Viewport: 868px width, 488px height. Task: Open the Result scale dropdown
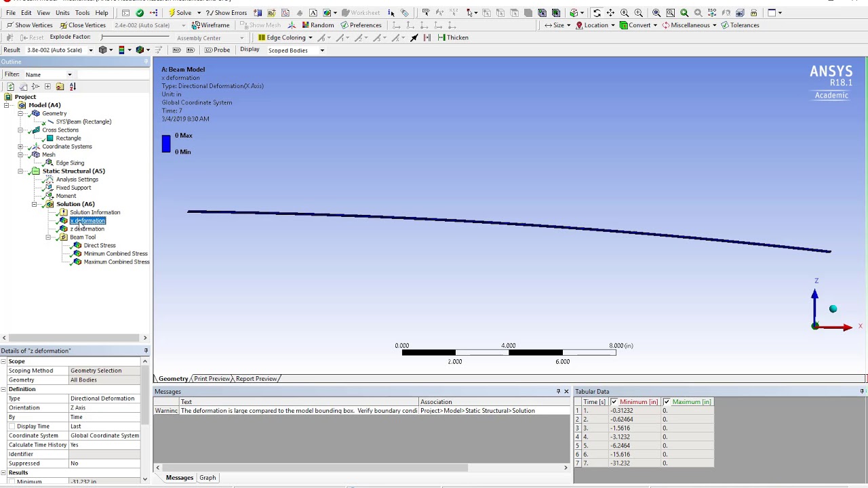point(90,50)
